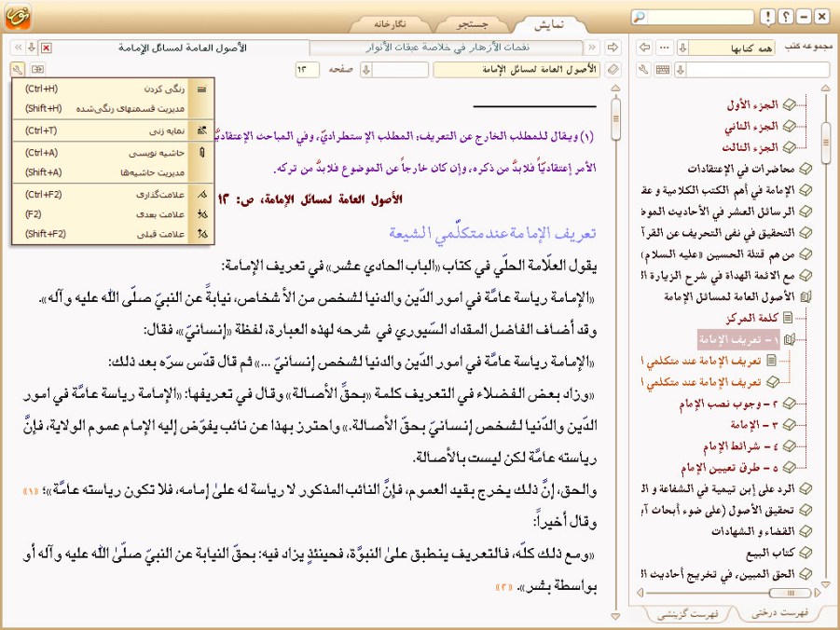Click the application logo at top left
This screenshot has width=840, height=630.
[x=18, y=17]
